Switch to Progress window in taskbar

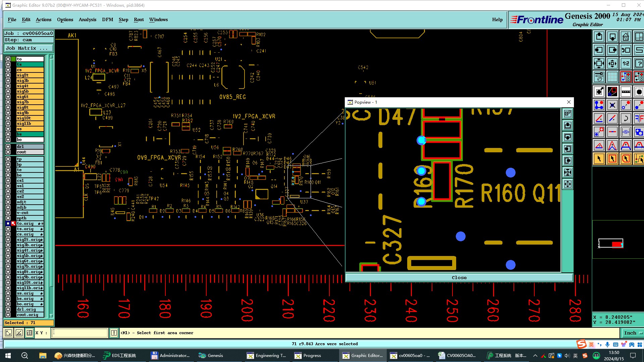(308, 355)
